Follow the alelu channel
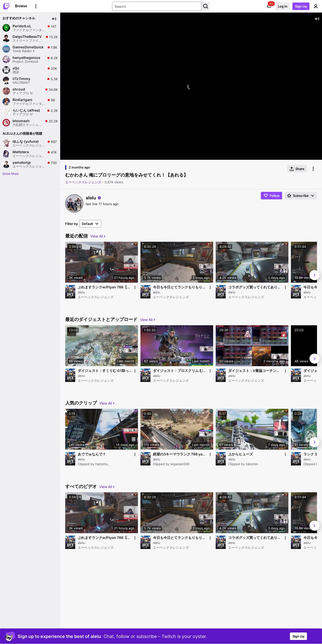The image size is (322, 644). coord(271,196)
